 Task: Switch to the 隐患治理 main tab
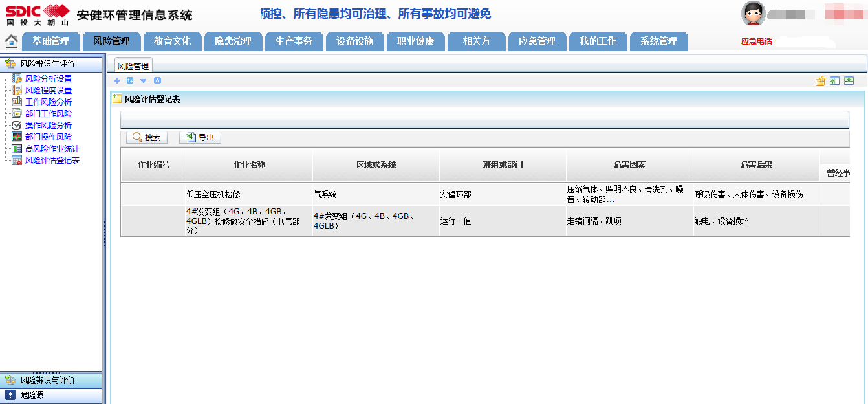tap(233, 41)
